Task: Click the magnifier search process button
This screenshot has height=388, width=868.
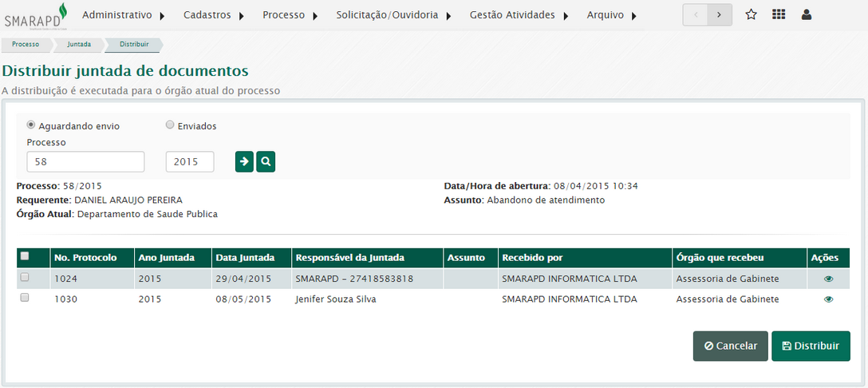Action: 266,162
